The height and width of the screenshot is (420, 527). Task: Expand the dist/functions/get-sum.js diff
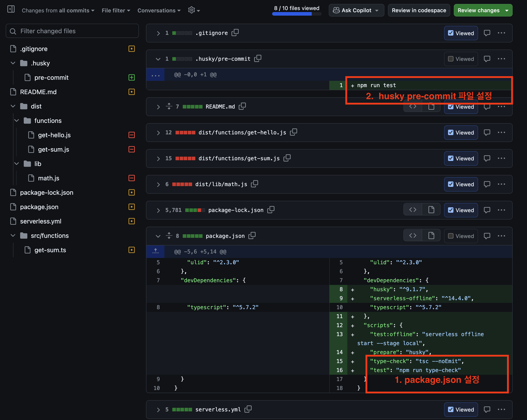click(158, 158)
